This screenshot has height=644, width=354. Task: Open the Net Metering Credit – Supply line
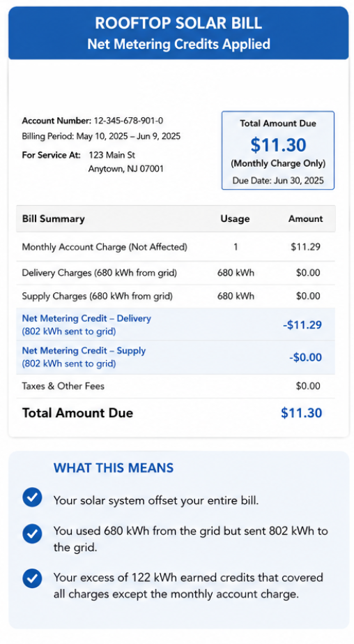[x=176, y=357]
